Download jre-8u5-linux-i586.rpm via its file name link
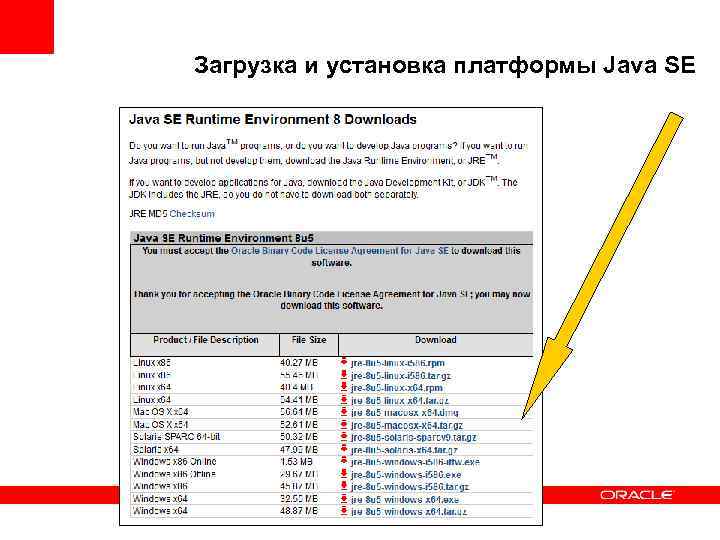 [x=398, y=363]
